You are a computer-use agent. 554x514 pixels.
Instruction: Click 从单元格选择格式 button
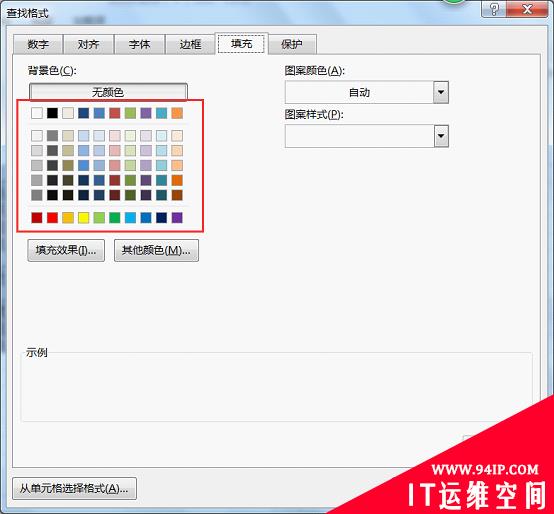74,489
